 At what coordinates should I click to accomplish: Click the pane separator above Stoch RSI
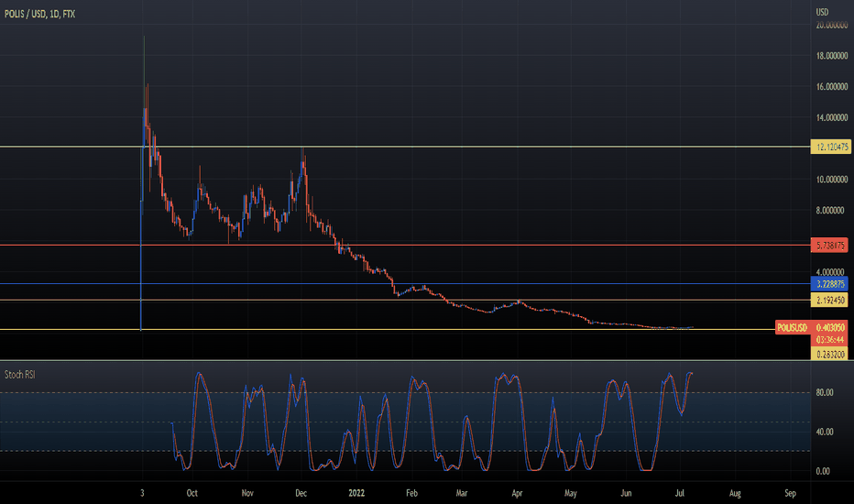405,360
